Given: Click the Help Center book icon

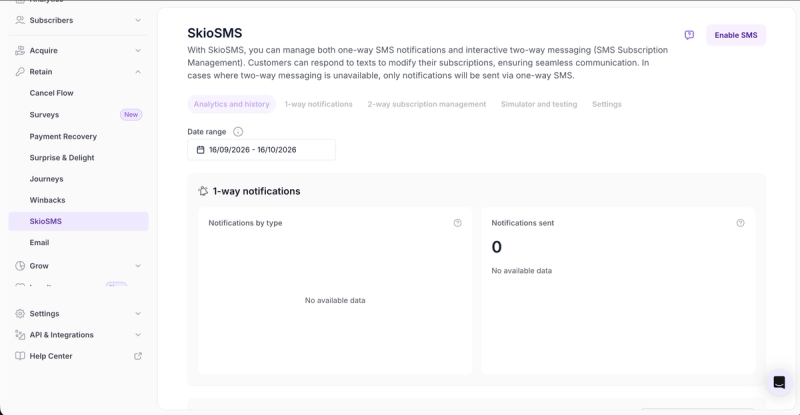Looking at the screenshot, I should 20,356.
